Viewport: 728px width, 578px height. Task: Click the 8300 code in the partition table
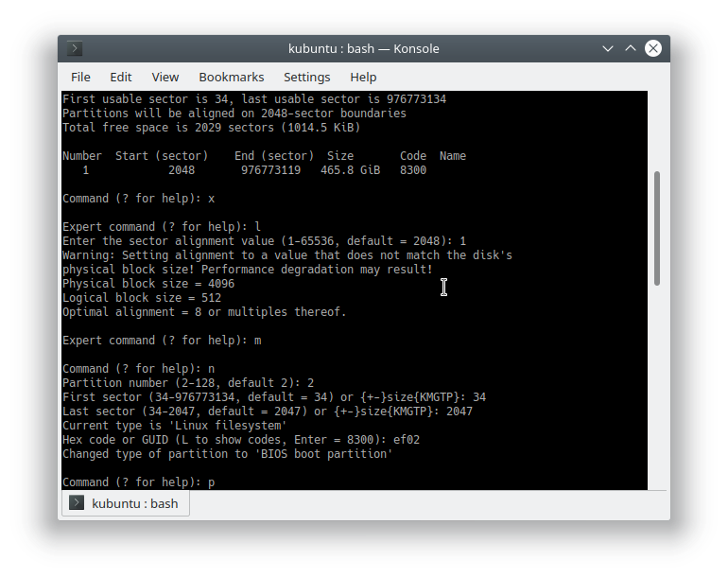pos(413,170)
